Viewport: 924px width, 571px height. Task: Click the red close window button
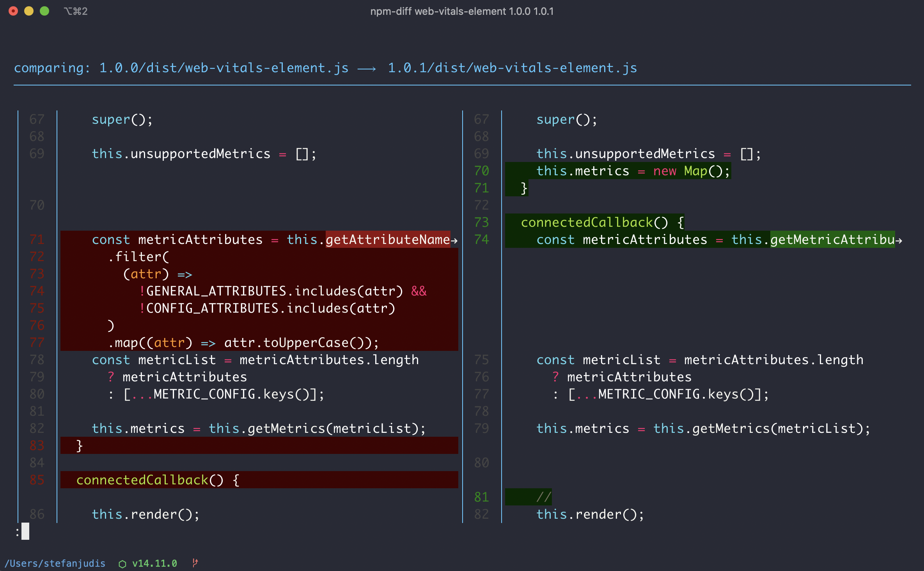point(13,11)
